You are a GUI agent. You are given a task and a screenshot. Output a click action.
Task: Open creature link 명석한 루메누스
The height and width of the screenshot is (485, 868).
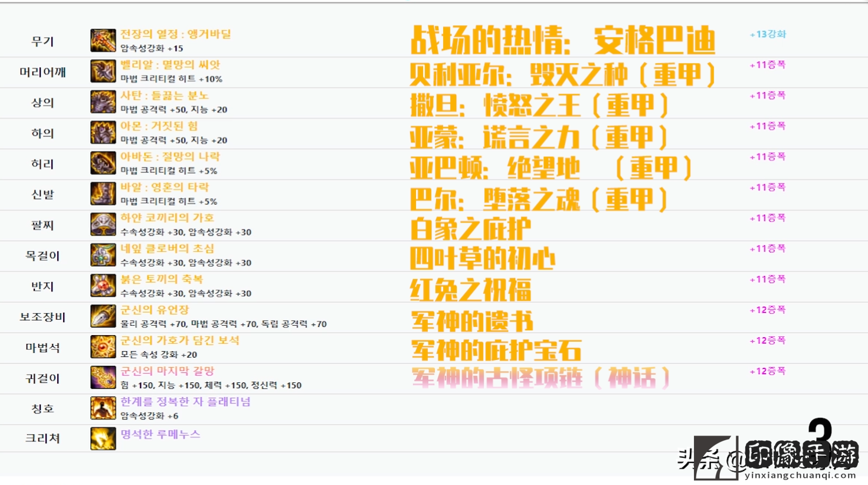[x=161, y=435]
